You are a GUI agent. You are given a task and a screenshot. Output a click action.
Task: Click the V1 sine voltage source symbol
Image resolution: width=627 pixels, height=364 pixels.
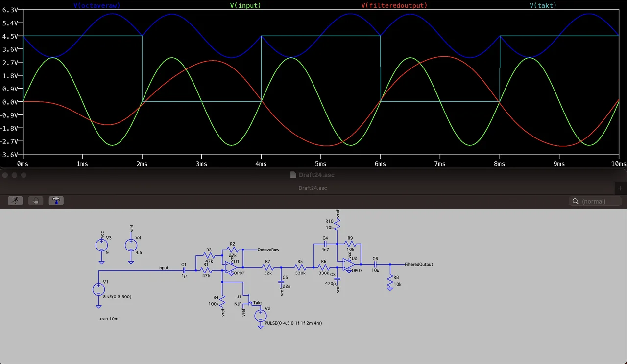tap(99, 290)
